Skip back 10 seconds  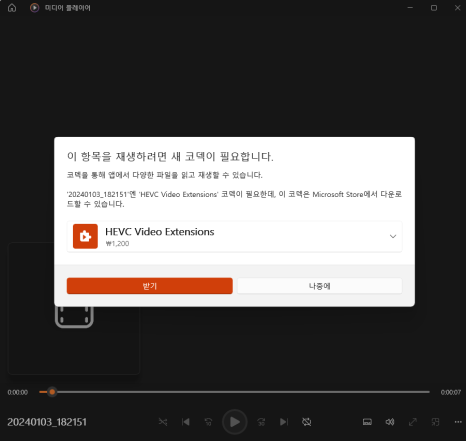pyautogui.click(x=208, y=422)
